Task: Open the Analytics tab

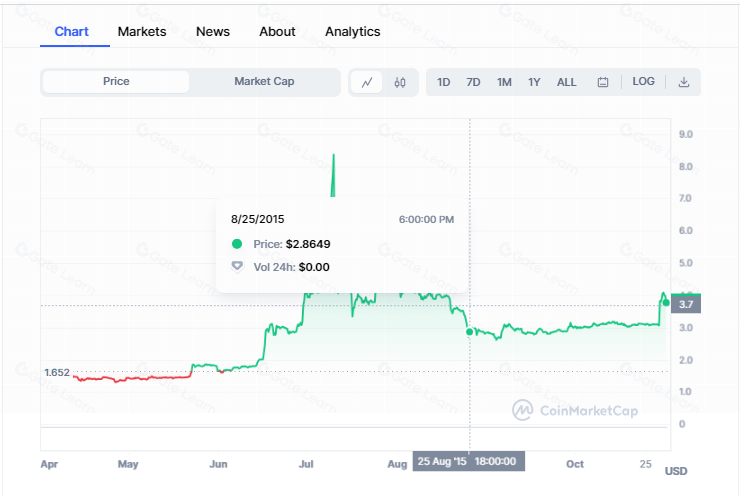Action: (353, 32)
